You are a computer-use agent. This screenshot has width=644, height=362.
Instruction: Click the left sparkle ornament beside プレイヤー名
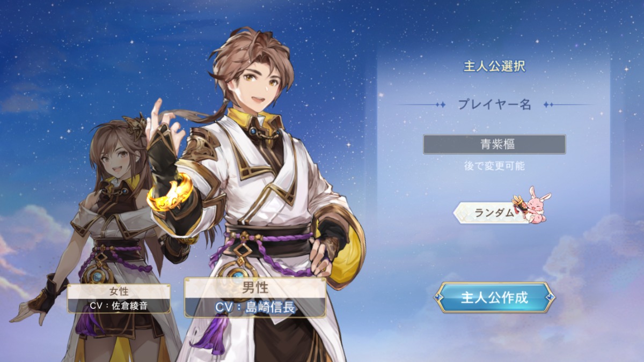point(440,105)
